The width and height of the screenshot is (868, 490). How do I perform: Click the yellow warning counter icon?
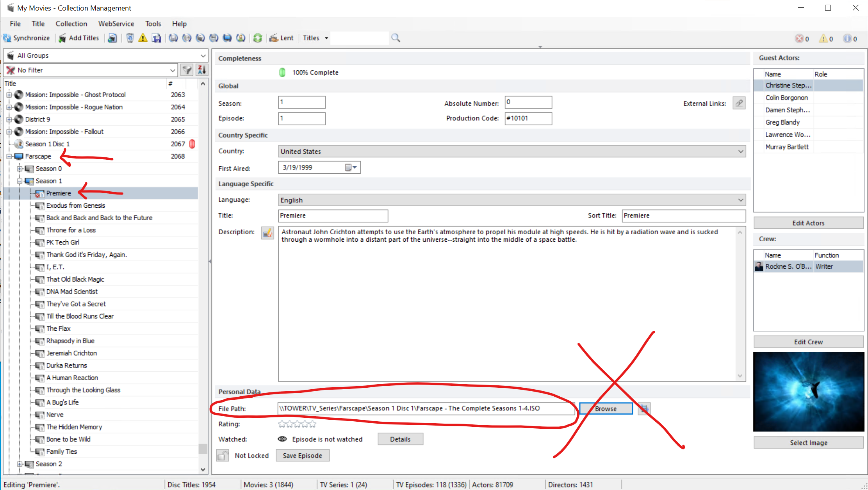pyautogui.click(x=823, y=39)
